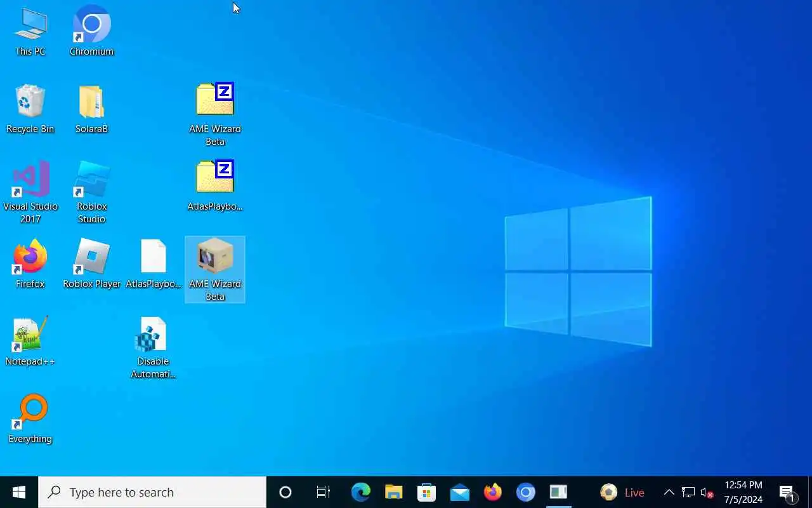Click the highlighted AME Wizard Beta application icon
The image size is (812, 508).
coord(215,270)
